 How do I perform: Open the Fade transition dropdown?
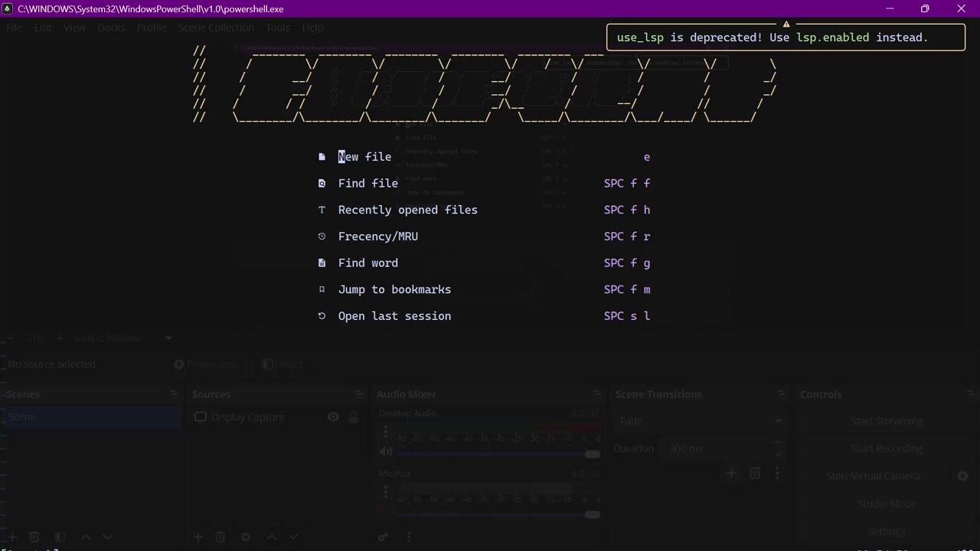pyautogui.click(x=698, y=421)
